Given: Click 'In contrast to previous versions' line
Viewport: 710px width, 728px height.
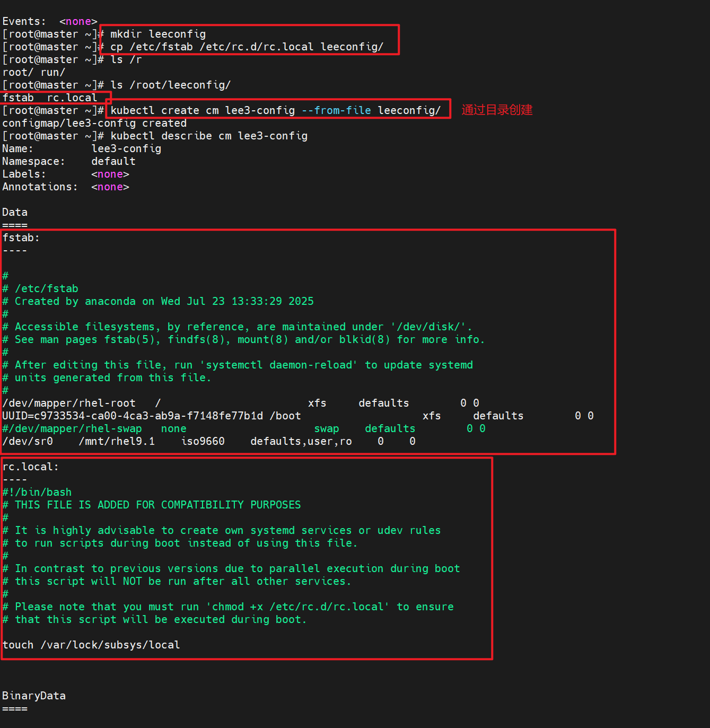Looking at the screenshot, I should click(231, 568).
